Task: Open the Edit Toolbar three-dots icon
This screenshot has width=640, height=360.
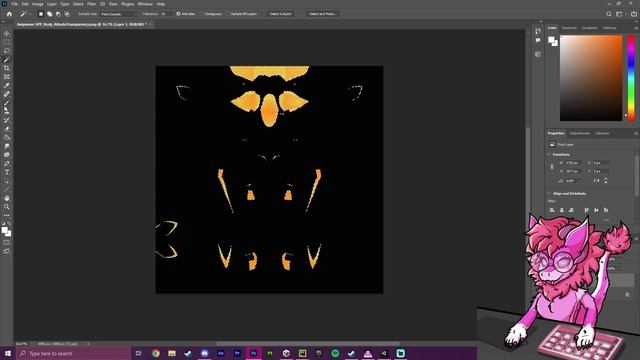Action: 7,215
